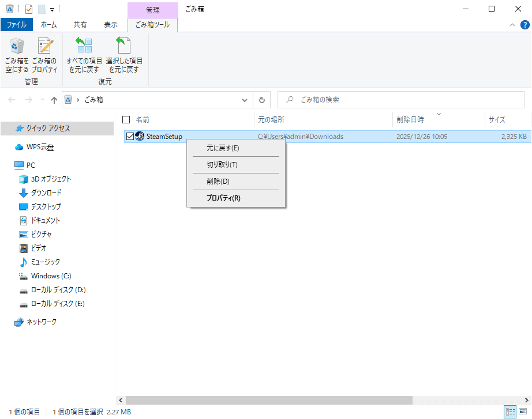Screen dimensions: 532x419
Task: Switch to the ホーム ribbon tab
Action: pos(48,24)
